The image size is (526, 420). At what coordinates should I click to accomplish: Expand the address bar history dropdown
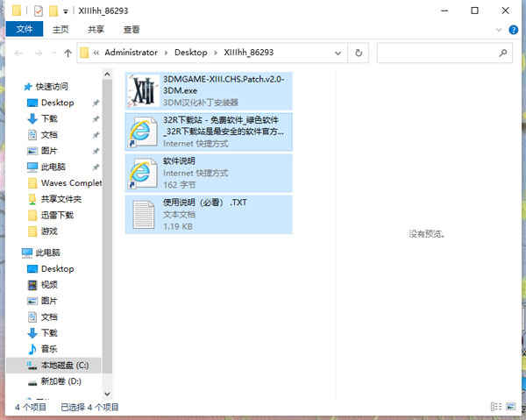(338, 53)
